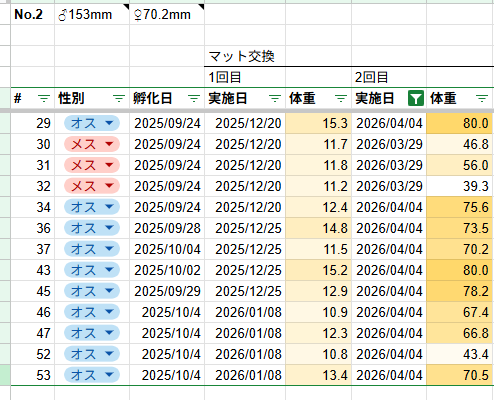The image size is (494, 400).
Task: Select the No.2 cell
Action: coord(33,14)
